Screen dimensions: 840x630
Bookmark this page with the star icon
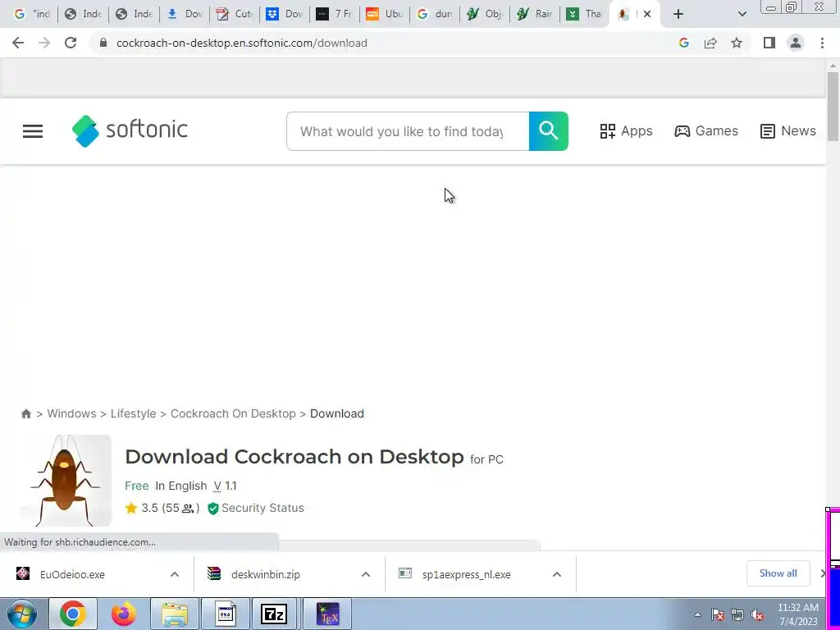pos(737,43)
